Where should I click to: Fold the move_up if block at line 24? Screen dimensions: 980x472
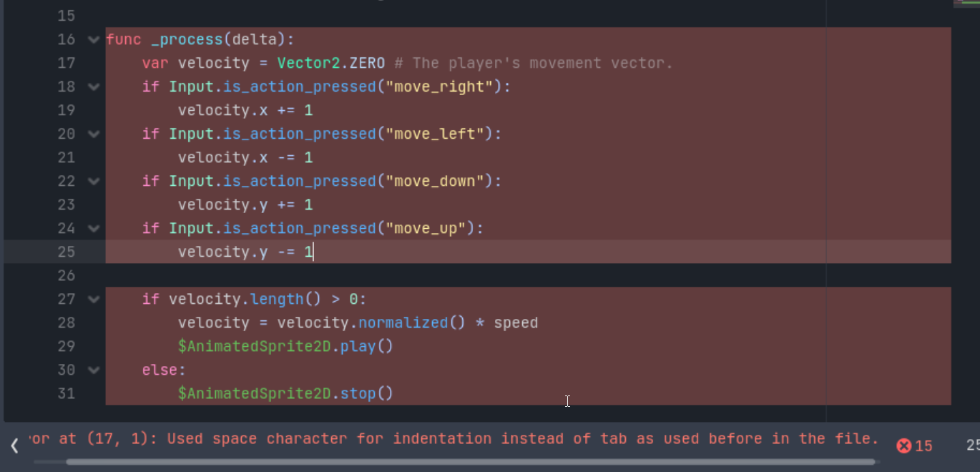click(x=93, y=228)
